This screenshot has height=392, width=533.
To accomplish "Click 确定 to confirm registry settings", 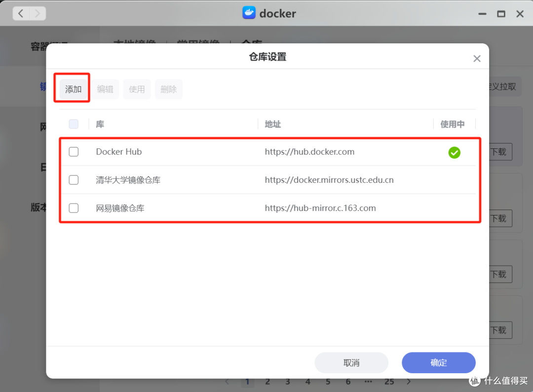I will (x=439, y=363).
